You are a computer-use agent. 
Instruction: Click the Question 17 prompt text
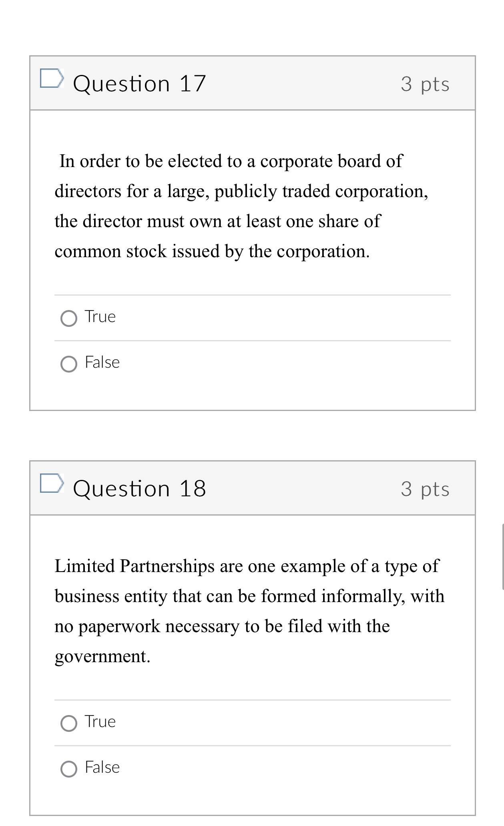pos(240,205)
